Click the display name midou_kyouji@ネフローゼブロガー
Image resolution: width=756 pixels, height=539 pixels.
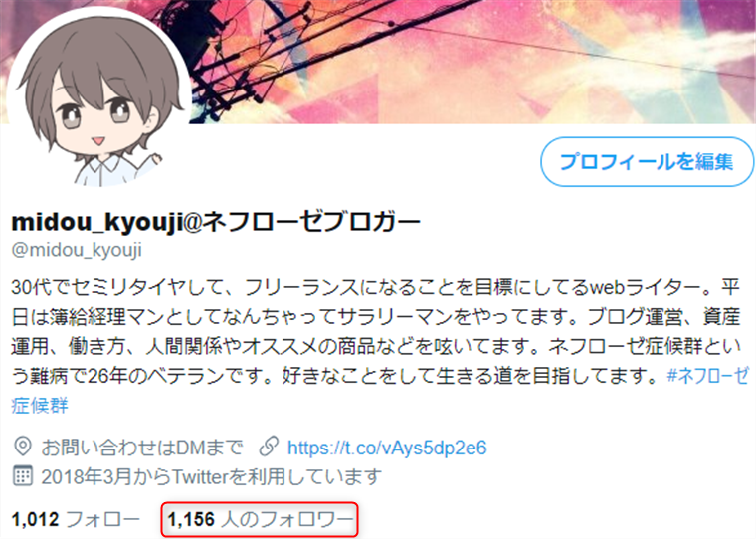click(x=216, y=222)
